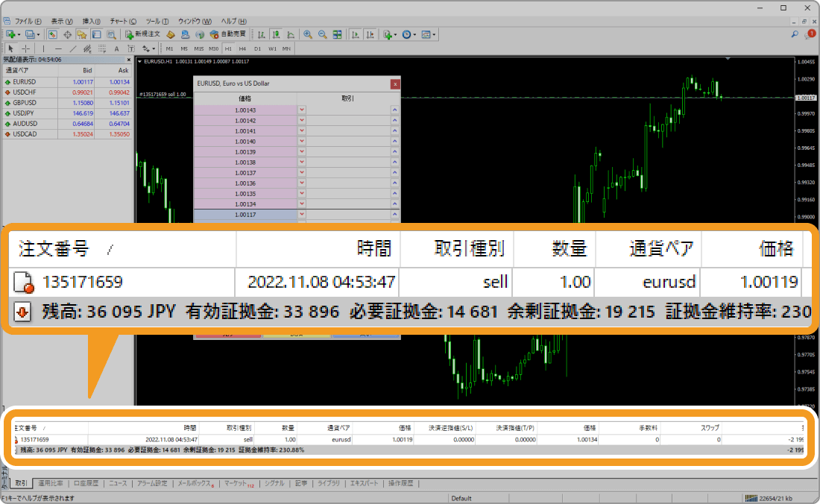Switch chart to bar chart mode
The image size is (820, 504).
(x=262, y=34)
